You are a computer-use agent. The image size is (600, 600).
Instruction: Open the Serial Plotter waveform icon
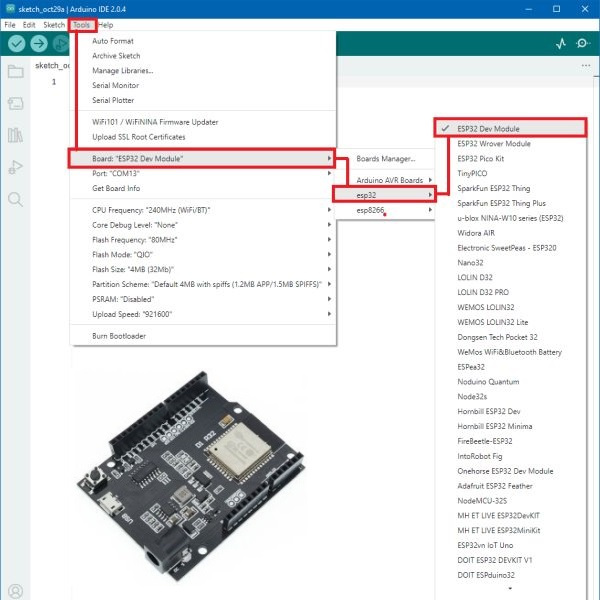tap(560, 43)
